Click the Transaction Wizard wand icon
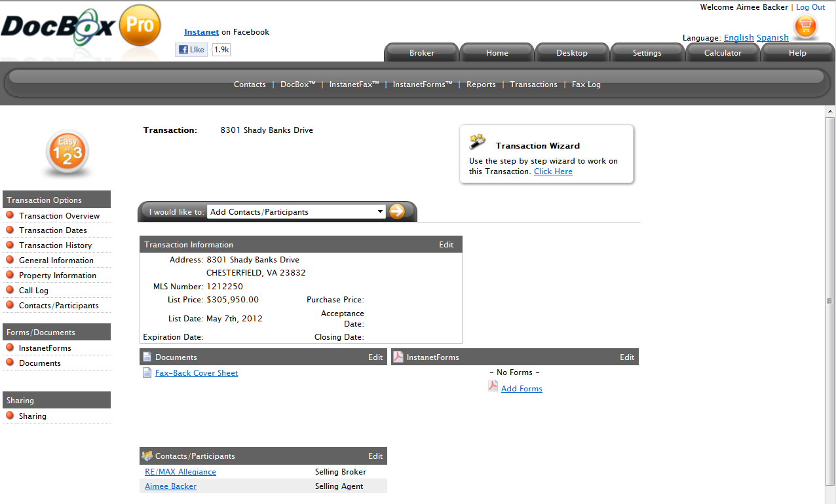 [477, 142]
